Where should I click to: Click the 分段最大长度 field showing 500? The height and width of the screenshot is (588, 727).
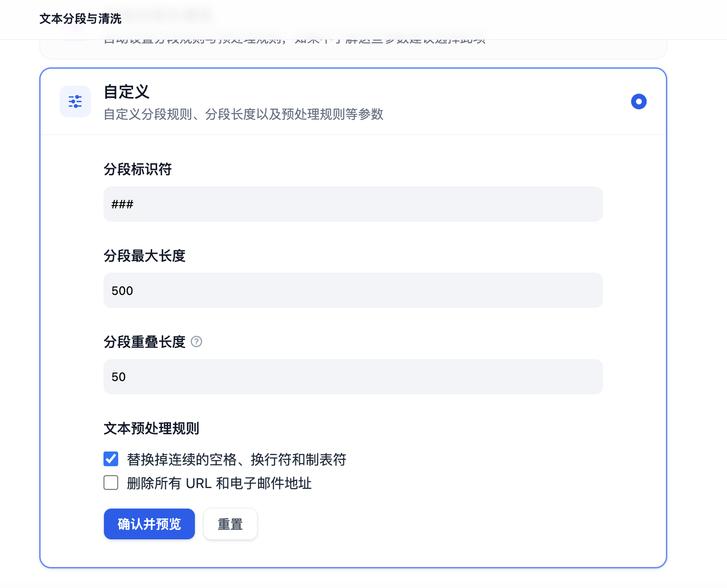click(x=353, y=290)
